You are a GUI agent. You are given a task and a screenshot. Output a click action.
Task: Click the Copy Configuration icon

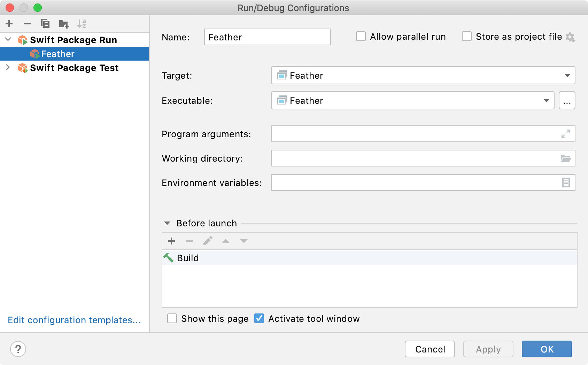pos(45,24)
